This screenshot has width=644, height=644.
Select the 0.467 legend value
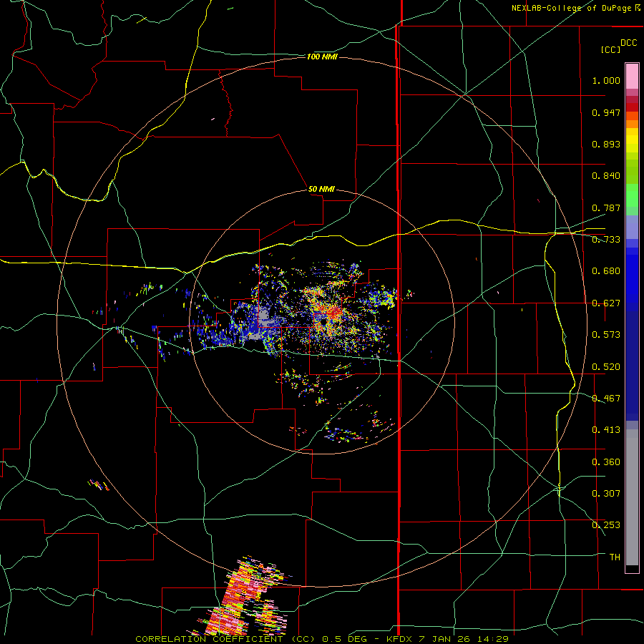606,399
